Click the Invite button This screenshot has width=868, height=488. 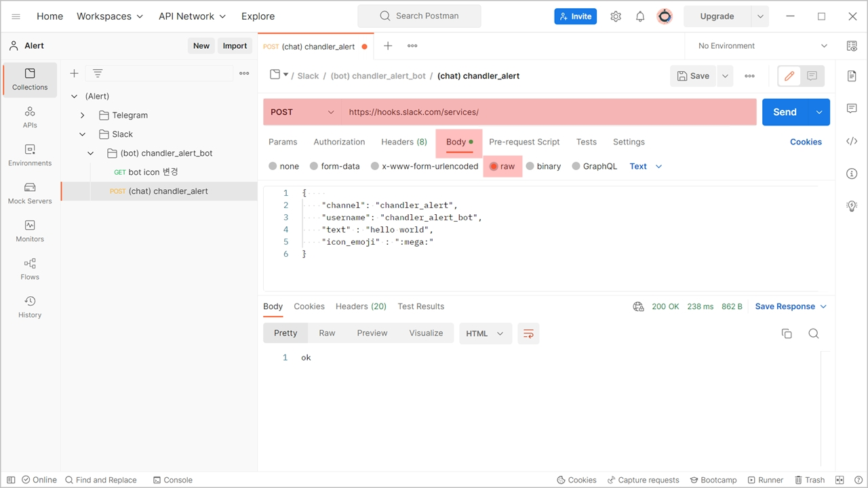575,16
